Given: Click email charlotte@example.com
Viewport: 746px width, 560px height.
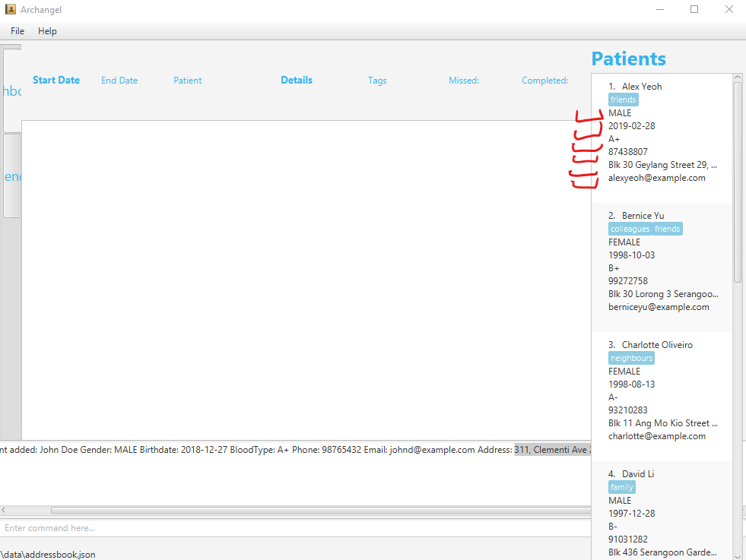Looking at the screenshot, I should (657, 436).
